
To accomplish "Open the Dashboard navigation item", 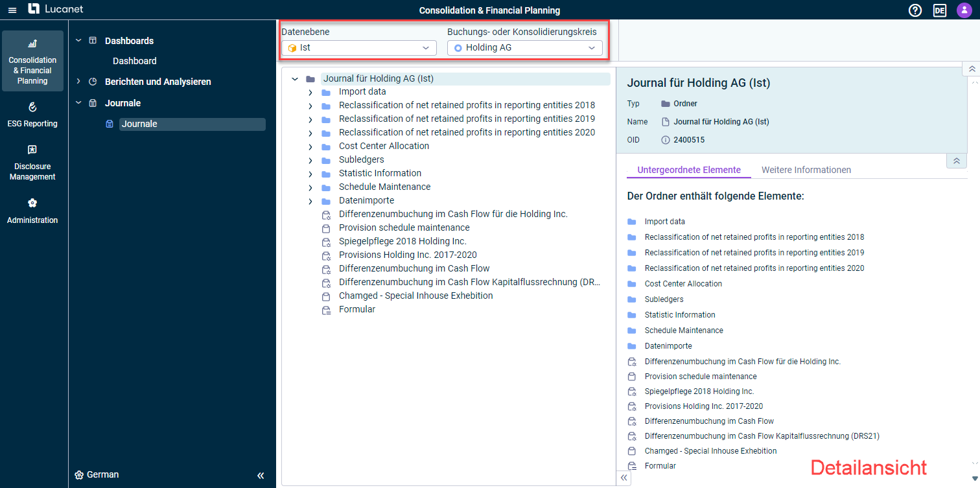I will (135, 61).
